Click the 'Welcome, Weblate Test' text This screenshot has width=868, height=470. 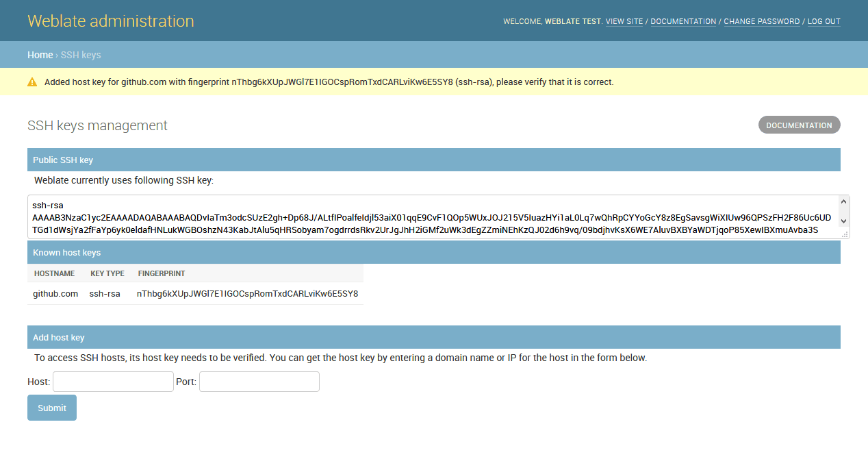pos(552,22)
